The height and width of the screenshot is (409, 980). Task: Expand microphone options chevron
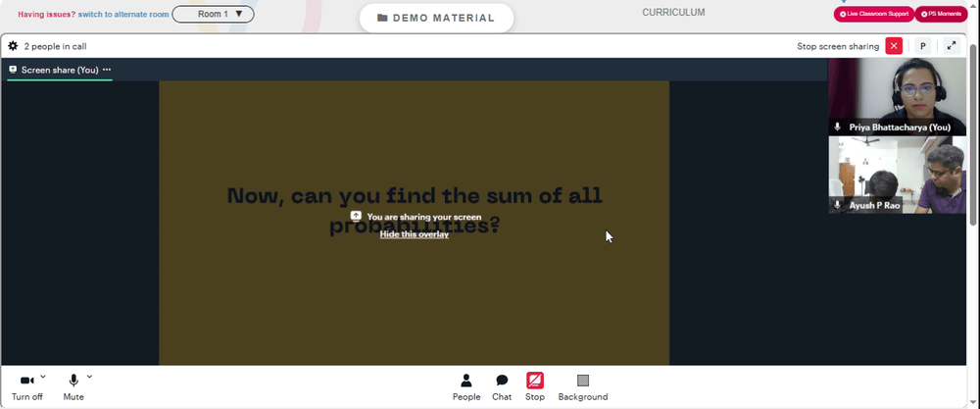tap(89, 377)
